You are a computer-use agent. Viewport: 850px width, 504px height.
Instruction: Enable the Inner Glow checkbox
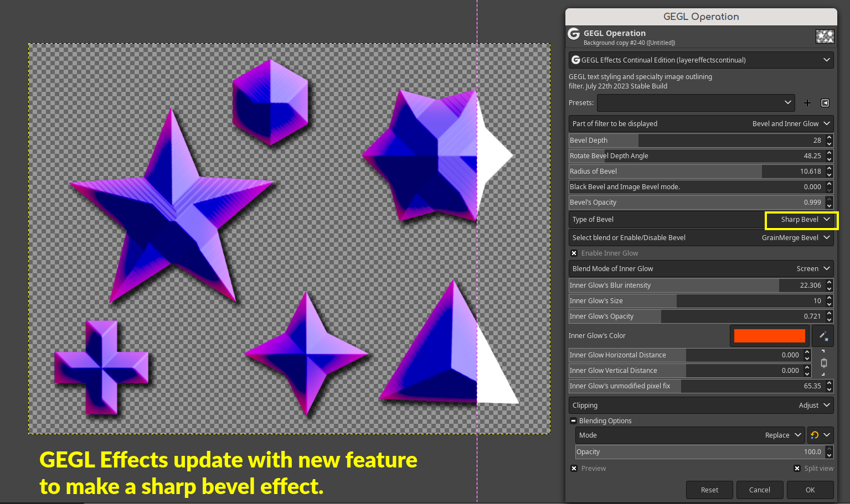(x=574, y=253)
